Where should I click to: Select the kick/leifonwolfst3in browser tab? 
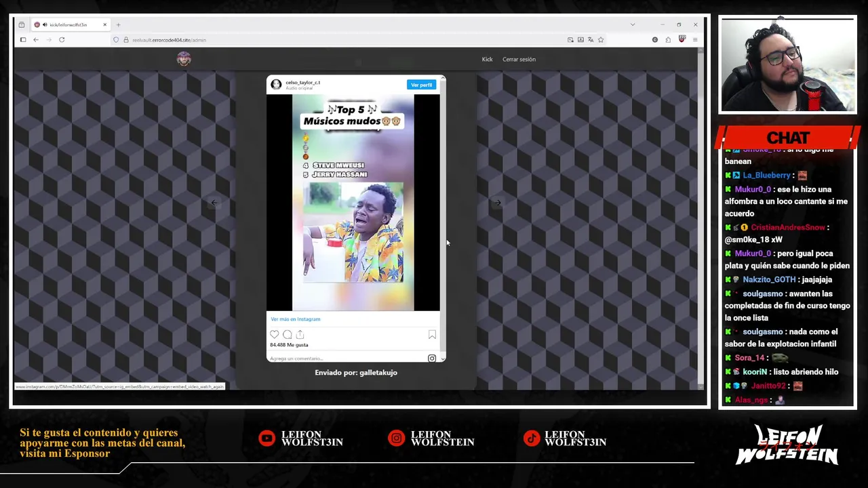(71, 25)
